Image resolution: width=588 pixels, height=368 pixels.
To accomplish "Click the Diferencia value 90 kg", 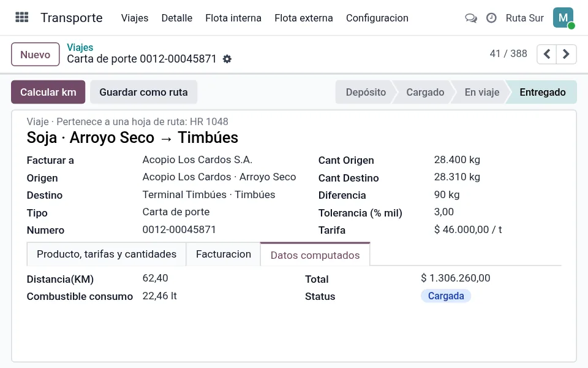I will coord(447,194).
